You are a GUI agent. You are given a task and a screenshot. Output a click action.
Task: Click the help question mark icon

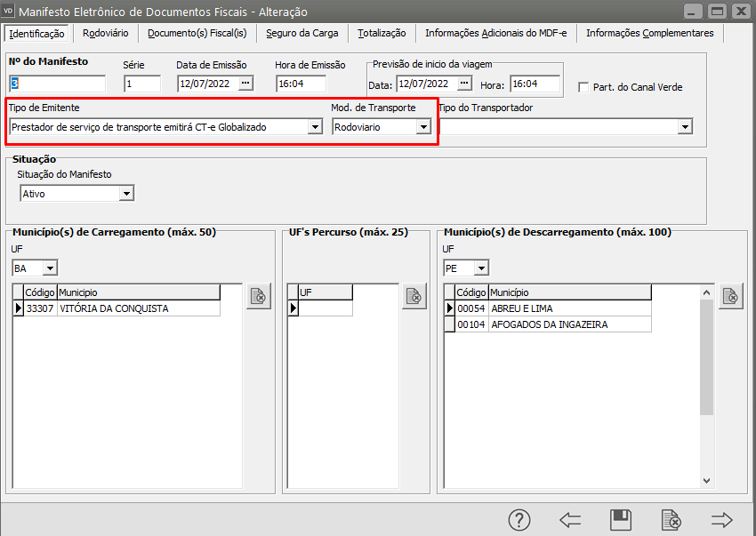(x=519, y=520)
